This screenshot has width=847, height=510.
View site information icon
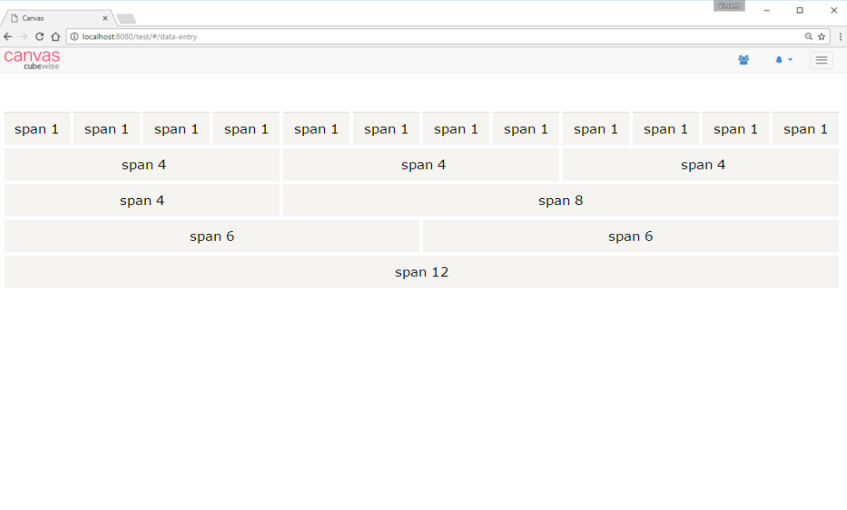74,36
